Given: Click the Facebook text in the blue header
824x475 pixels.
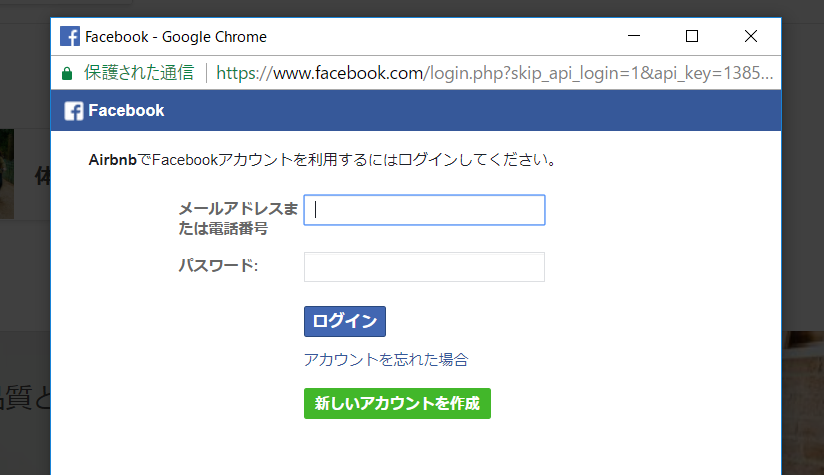Looking at the screenshot, I should (x=126, y=111).
